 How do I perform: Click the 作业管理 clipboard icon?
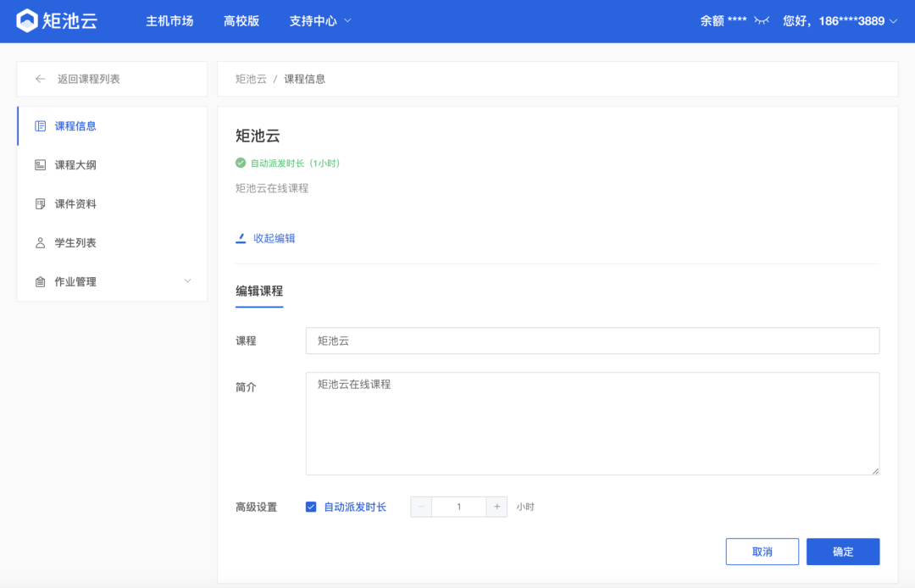click(41, 282)
